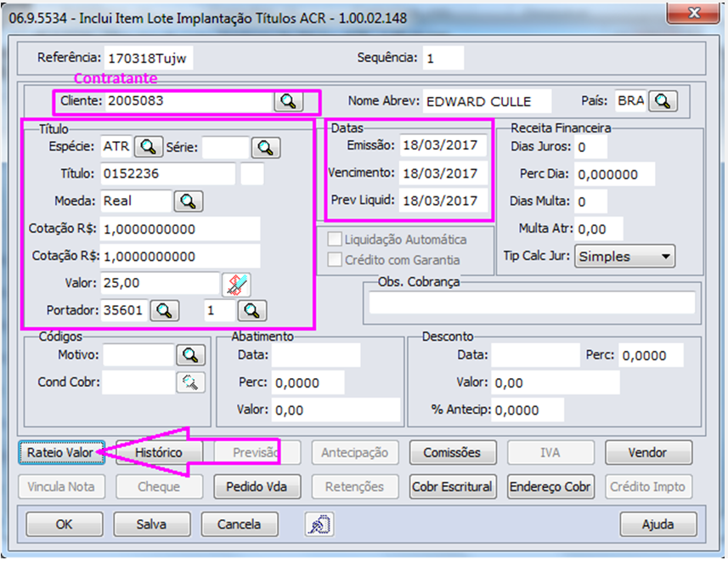Open the País lookup magnifier
This screenshot has height=566, width=728.
(x=663, y=101)
